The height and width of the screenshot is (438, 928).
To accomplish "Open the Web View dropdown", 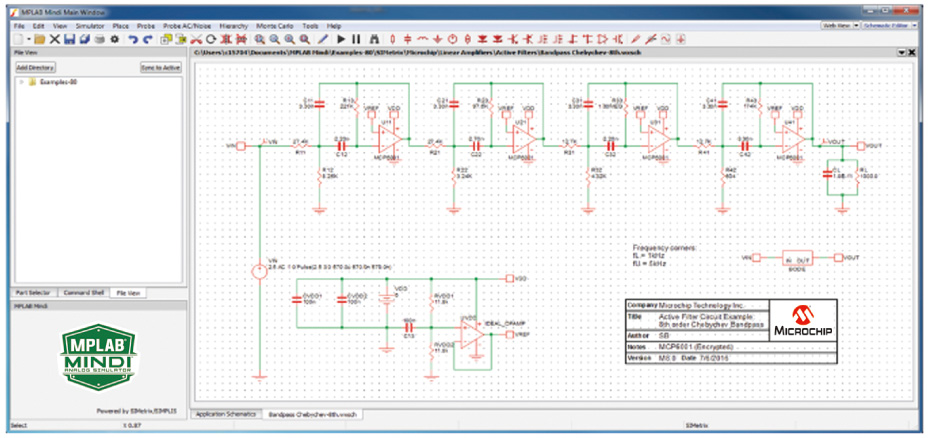I will point(839,24).
